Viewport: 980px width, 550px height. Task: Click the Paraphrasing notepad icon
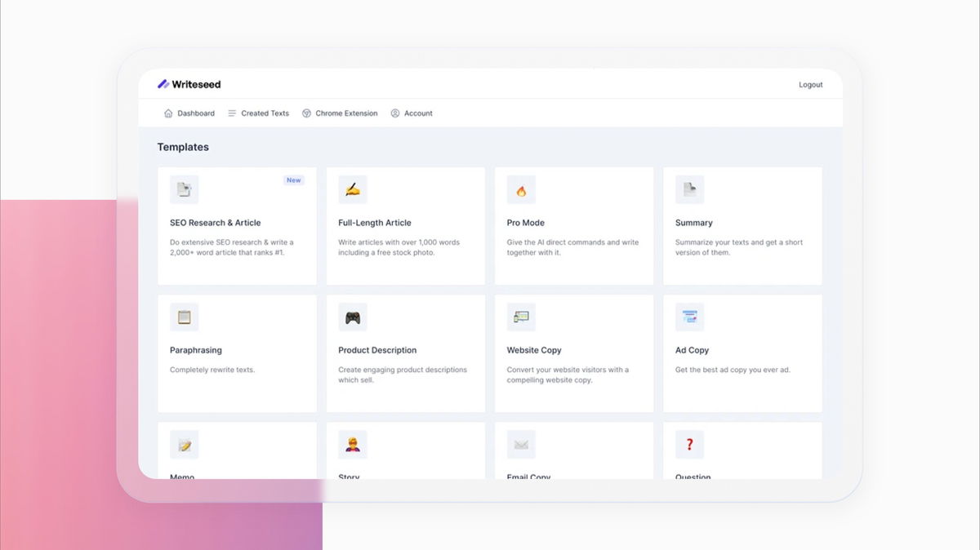tap(185, 317)
